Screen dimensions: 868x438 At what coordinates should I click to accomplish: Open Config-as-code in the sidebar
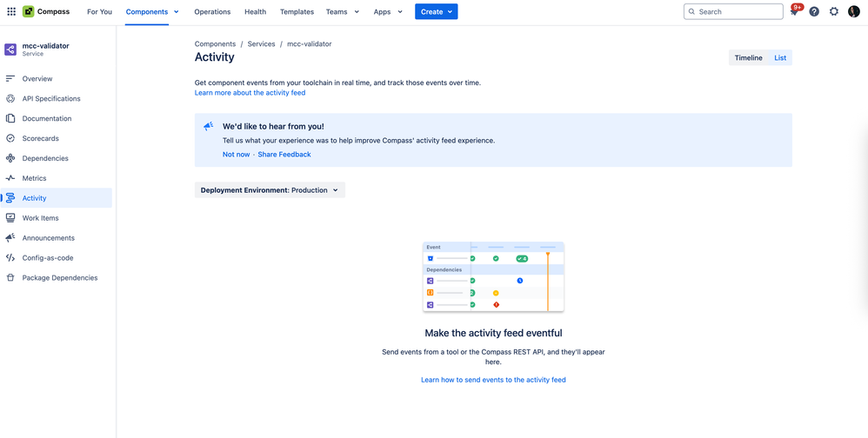click(x=47, y=258)
